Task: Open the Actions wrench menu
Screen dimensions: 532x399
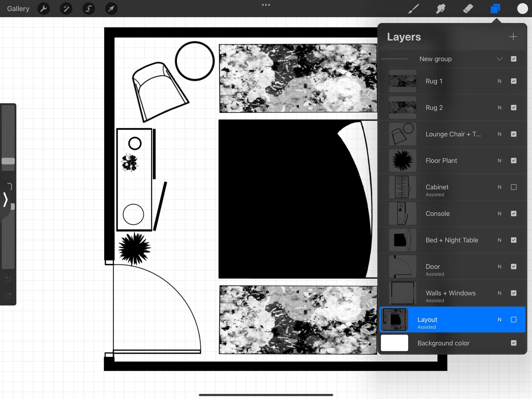Action: pos(44,8)
